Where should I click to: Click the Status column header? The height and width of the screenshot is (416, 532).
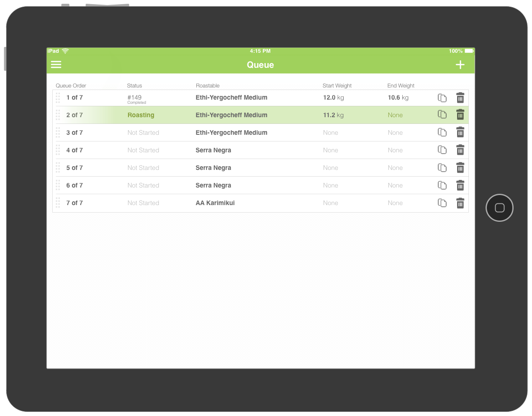click(134, 85)
